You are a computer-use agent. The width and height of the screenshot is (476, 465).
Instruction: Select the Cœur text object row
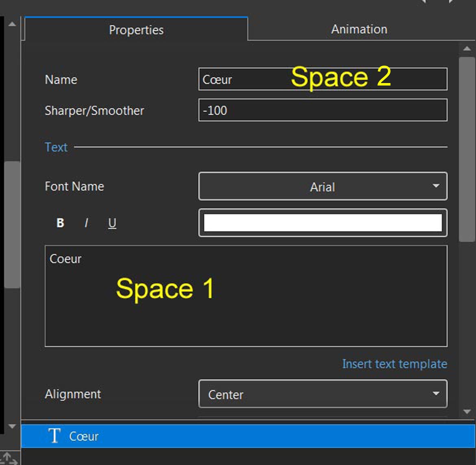[248, 436]
